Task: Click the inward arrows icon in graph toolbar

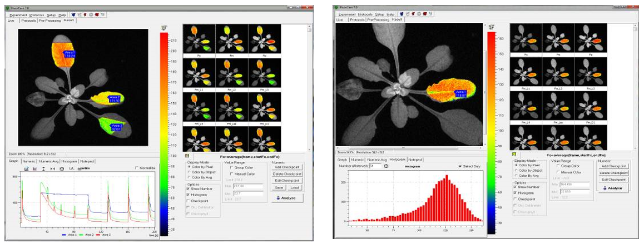Action: point(53,168)
